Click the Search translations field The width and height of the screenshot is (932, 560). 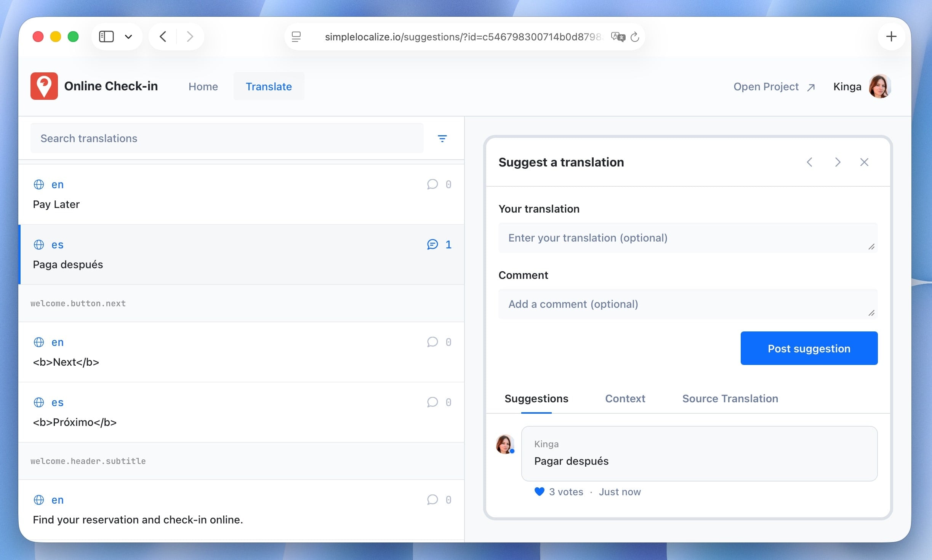pyautogui.click(x=227, y=138)
